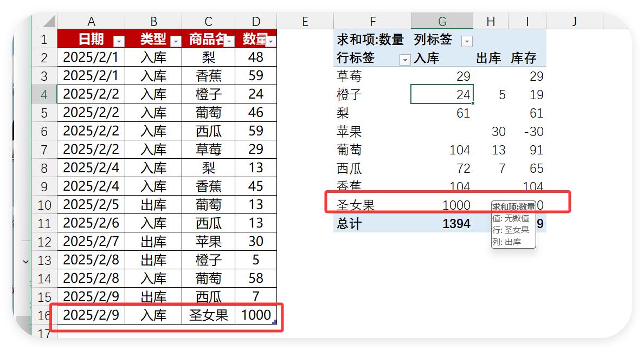The height and width of the screenshot is (350, 644).
Task: Click pivot row label 草莓
Action: pyautogui.click(x=350, y=76)
